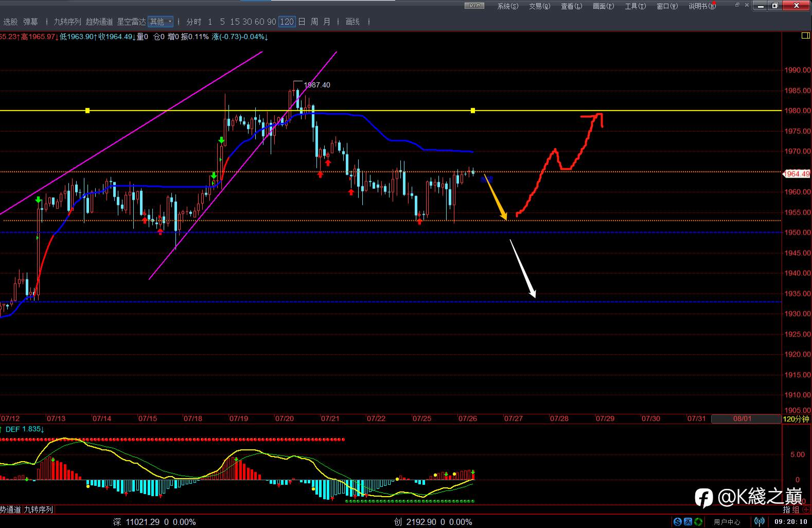Screen dimensions: 812x528
Task: Click the 07/26 date on time axis
Action: pos(467,418)
